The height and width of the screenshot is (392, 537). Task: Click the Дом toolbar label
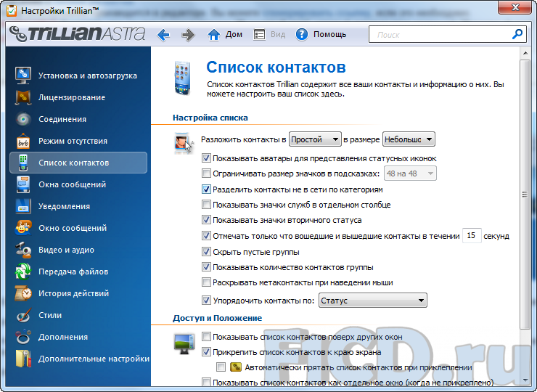click(234, 35)
